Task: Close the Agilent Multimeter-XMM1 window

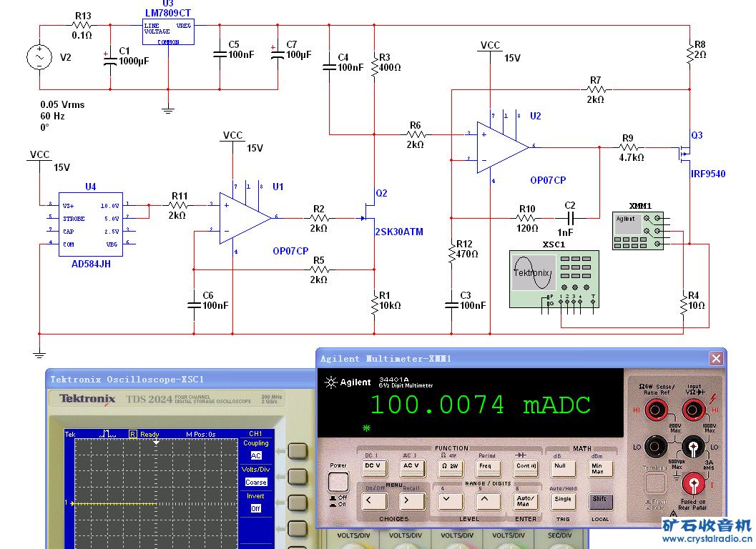Action: 715,359
